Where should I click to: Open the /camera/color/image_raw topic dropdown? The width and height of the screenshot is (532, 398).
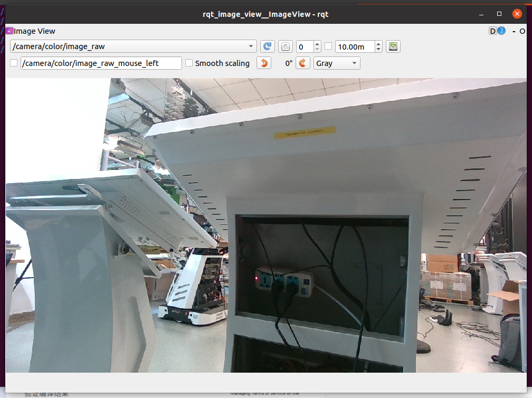click(x=134, y=46)
